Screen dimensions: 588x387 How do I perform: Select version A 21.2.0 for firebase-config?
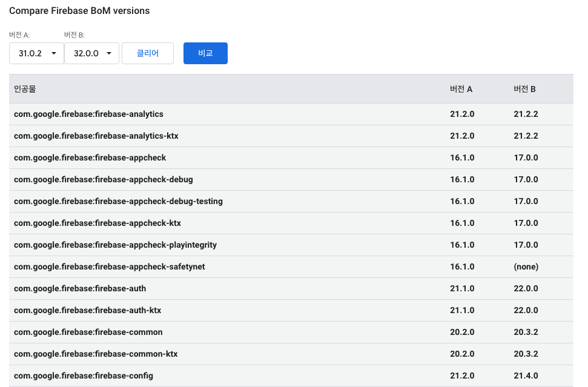click(x=462, y=375)
